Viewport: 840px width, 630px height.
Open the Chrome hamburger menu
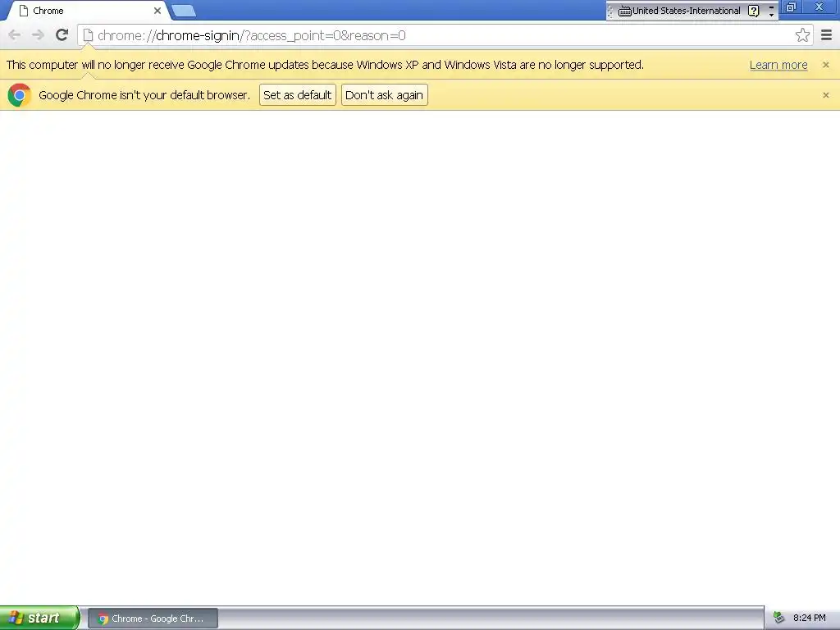pos(826,35)
